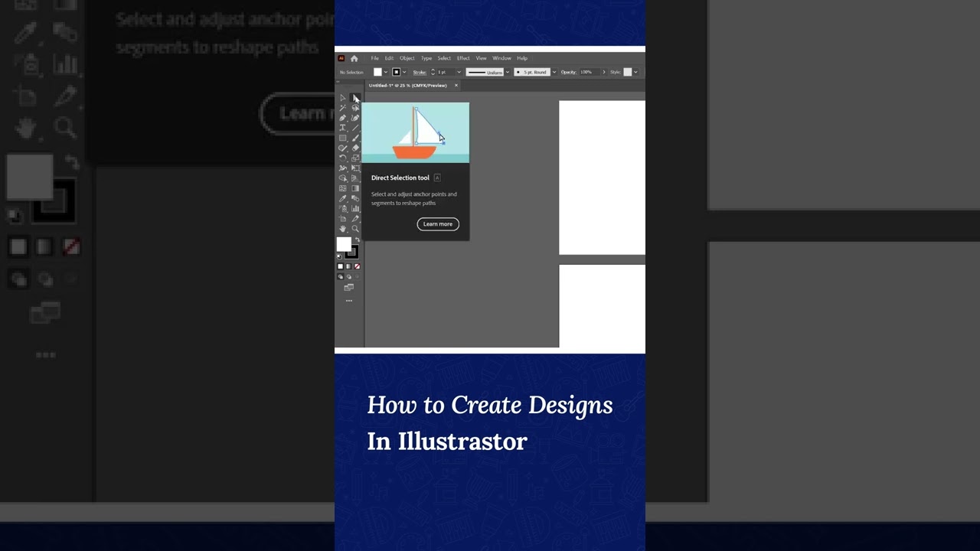
Task: Select the Scale tool
Action: point(355,158)
